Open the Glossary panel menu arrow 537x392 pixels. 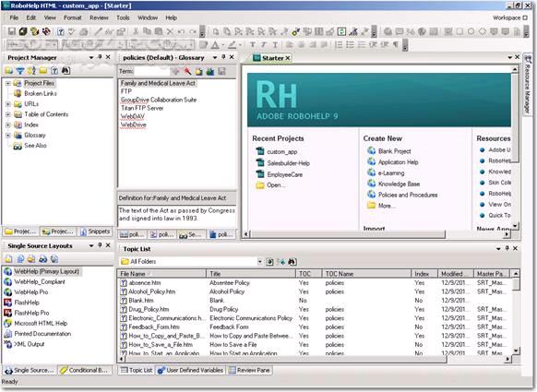pyautogui.click(x=215, y=57)
